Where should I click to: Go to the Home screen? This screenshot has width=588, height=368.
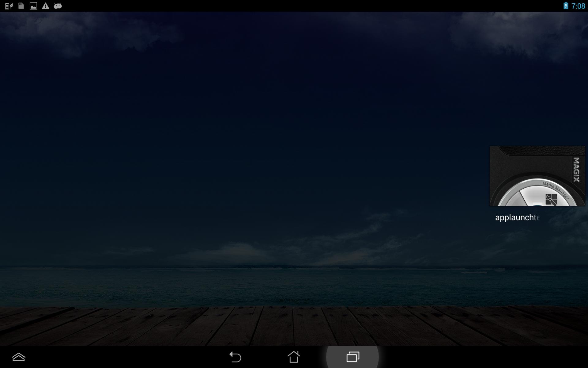tap(294, 357)
